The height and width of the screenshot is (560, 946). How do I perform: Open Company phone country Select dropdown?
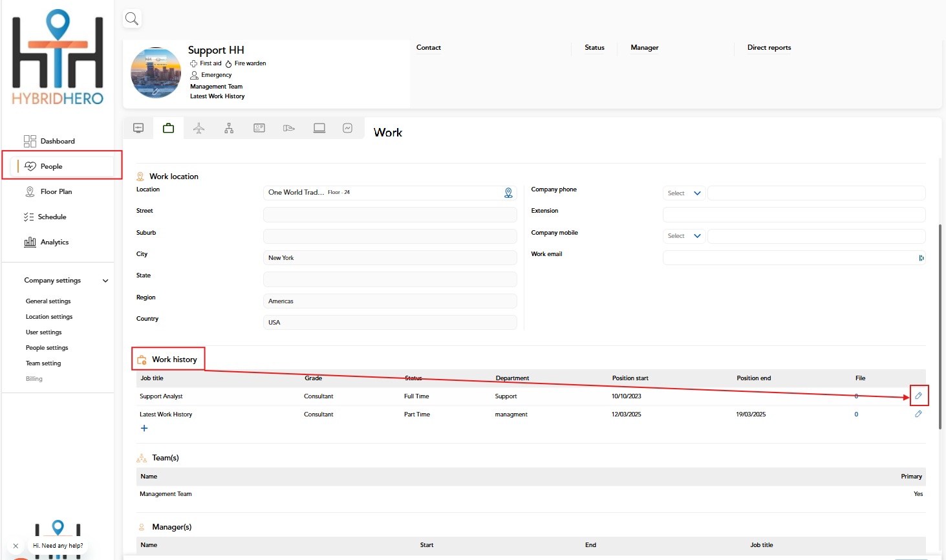[x=684, y=193]
